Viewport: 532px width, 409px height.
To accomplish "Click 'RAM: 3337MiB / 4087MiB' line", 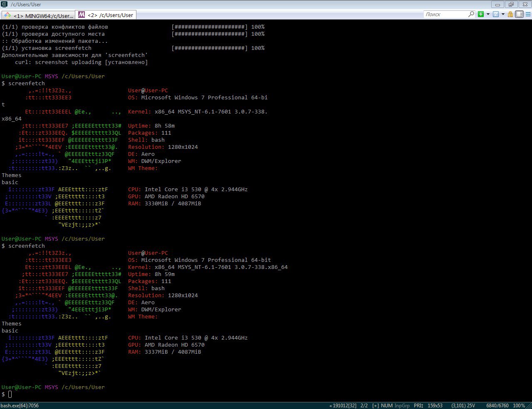I will [x=165, y=352].
